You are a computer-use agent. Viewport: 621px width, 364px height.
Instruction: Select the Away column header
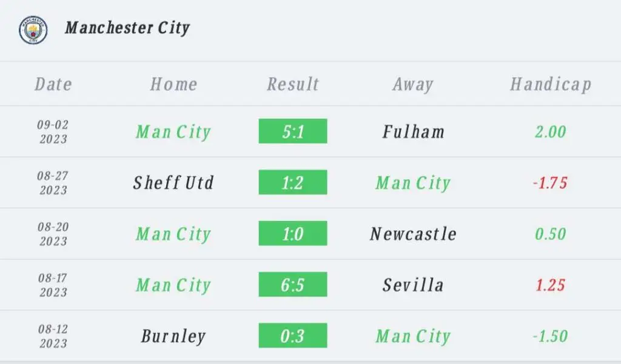pyautogui.click(x=413, y=84)
